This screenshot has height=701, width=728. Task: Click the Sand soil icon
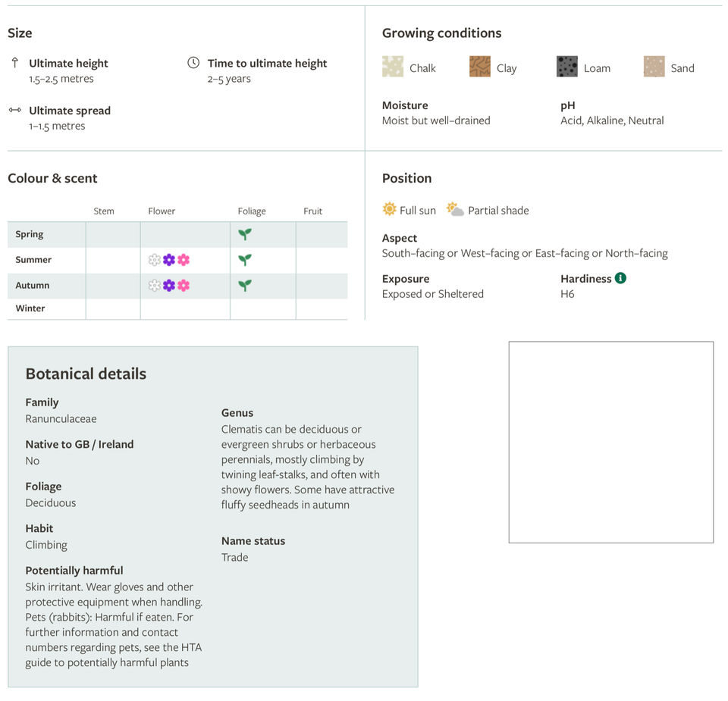[x=654, y=67]
